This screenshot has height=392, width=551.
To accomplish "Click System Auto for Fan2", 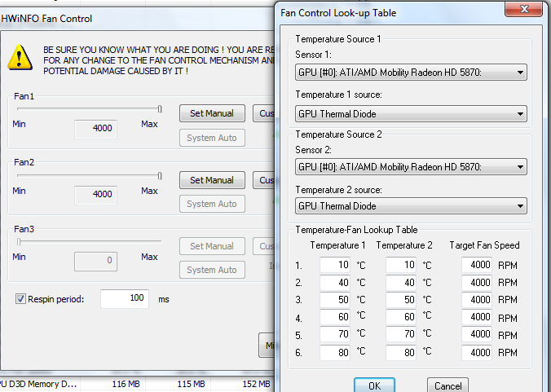I will 212,204.
